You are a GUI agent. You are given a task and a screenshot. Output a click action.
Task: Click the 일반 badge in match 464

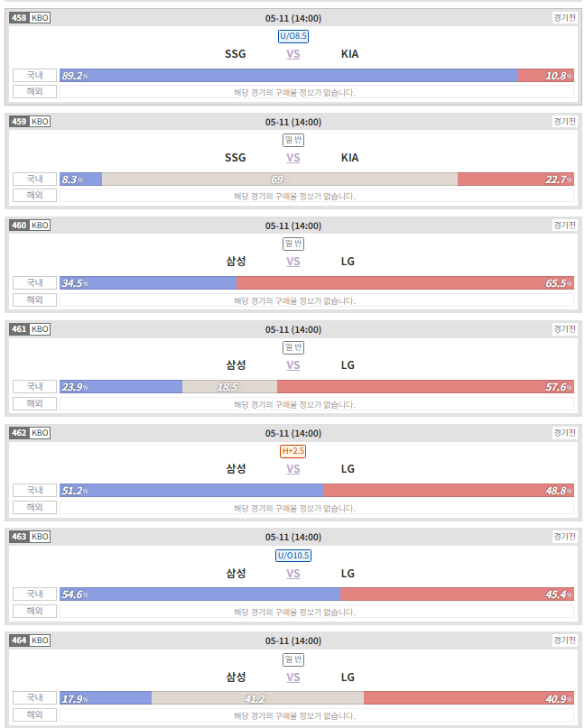pos(293,659)
